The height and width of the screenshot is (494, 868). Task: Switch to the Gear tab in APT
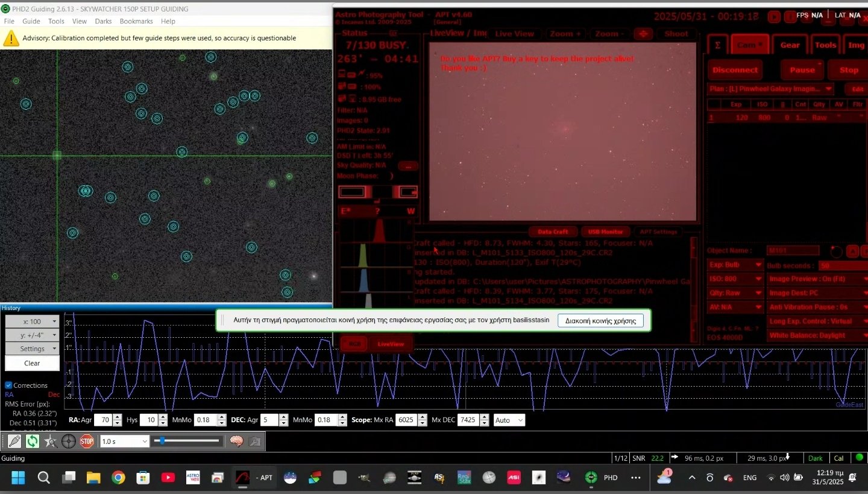[790, 45]
